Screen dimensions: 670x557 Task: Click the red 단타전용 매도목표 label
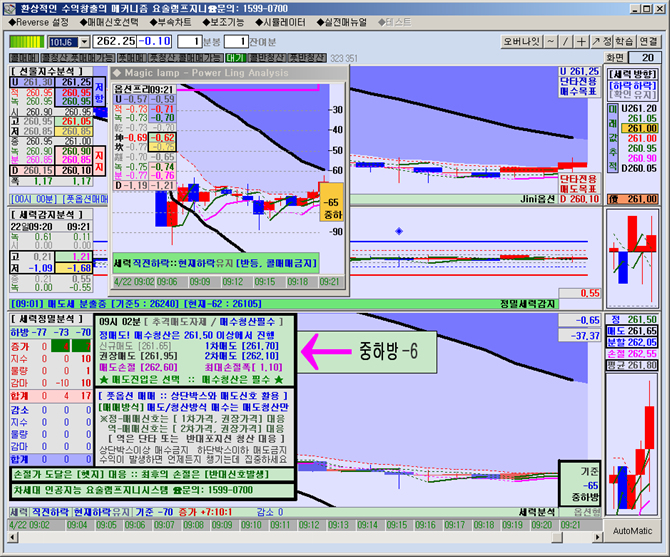(x=578, y=184)
